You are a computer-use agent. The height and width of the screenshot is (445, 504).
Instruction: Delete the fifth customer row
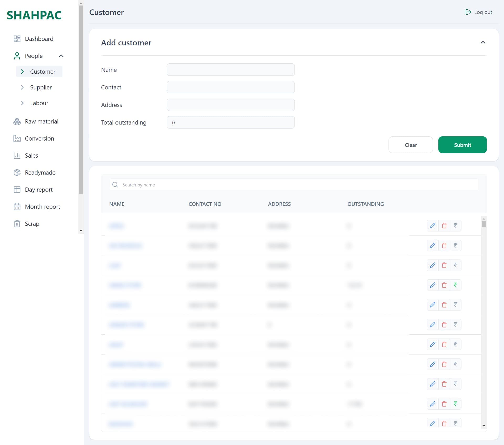444,305
